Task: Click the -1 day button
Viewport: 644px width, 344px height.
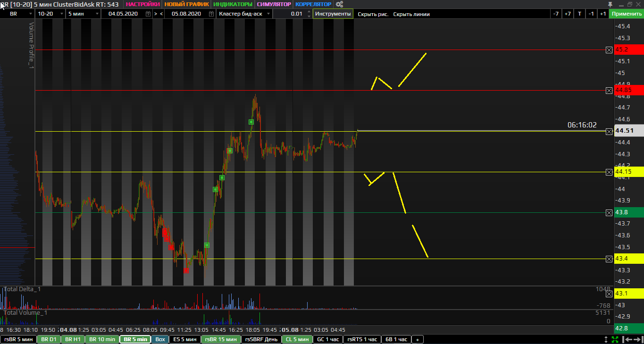Action: [591, 14]
